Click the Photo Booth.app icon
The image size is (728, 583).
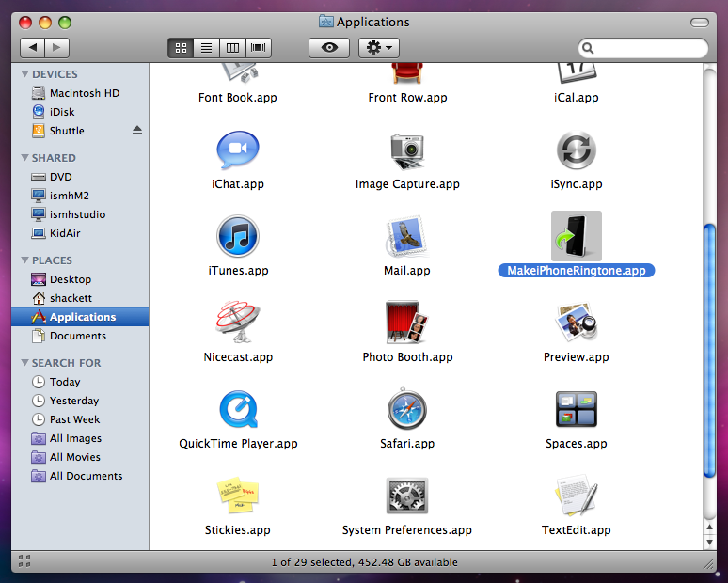[x=406, y=323]
